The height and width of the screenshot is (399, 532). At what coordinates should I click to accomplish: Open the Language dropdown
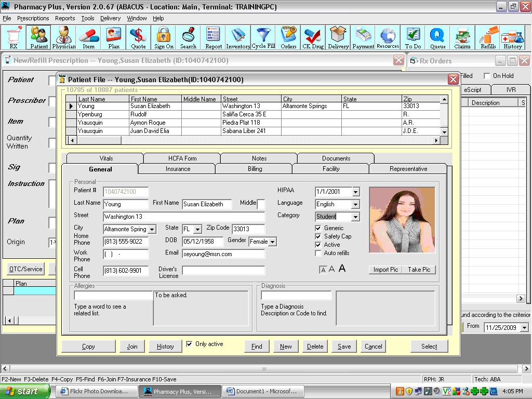tap(355, 204)
